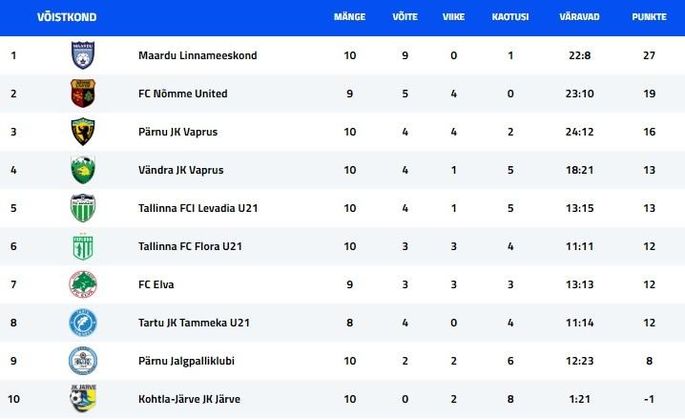This screenshot has height=419, width=685.
Task: Select the Kohtla-Järve JK Järve team name
Action: tap(189, 399)
